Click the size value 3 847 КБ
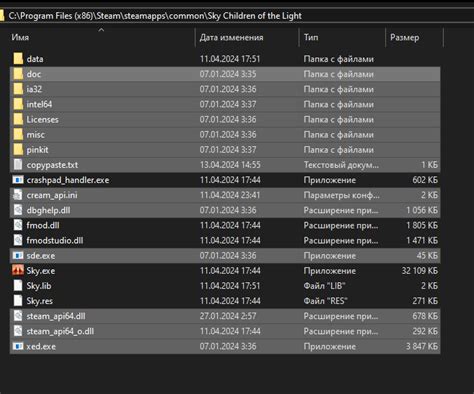Screen dimensions: 474x394 422,346
